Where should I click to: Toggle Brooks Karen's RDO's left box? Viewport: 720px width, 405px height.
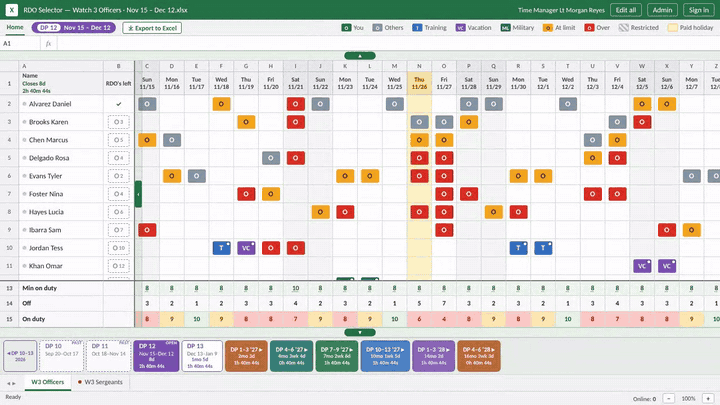(x=118, y=122)
